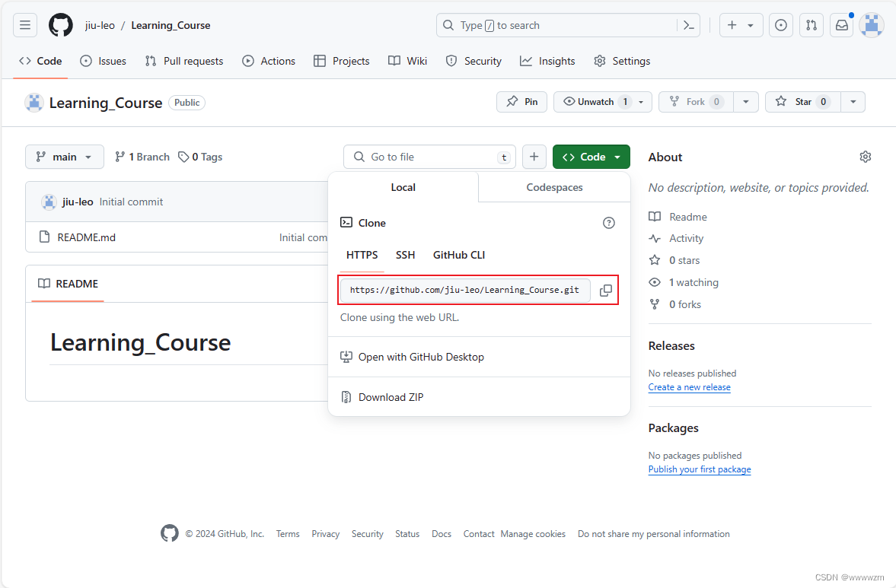Expand the Fork options dropdown
Viewport: 896px width, 588px height.
(x=746, y=102)
